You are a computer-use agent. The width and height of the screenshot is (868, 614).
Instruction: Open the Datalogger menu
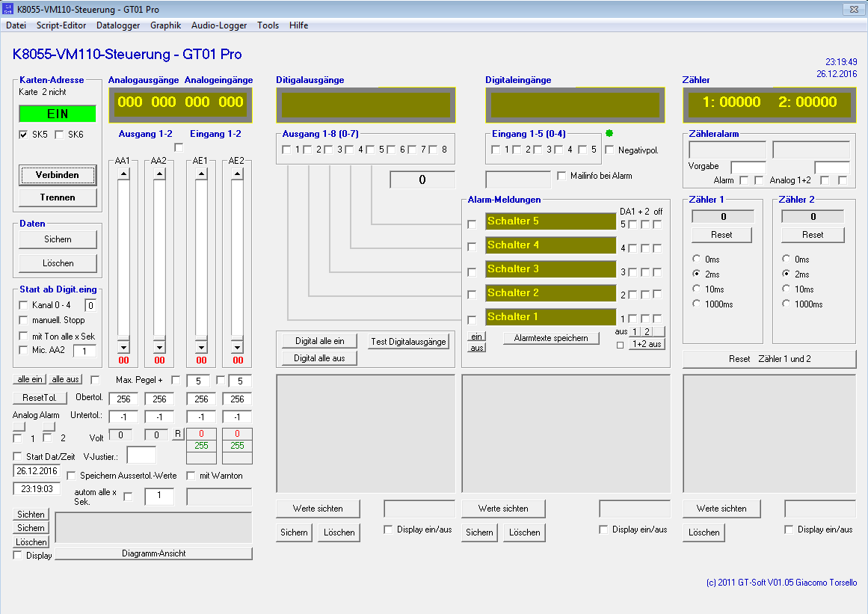click(118, 25)
